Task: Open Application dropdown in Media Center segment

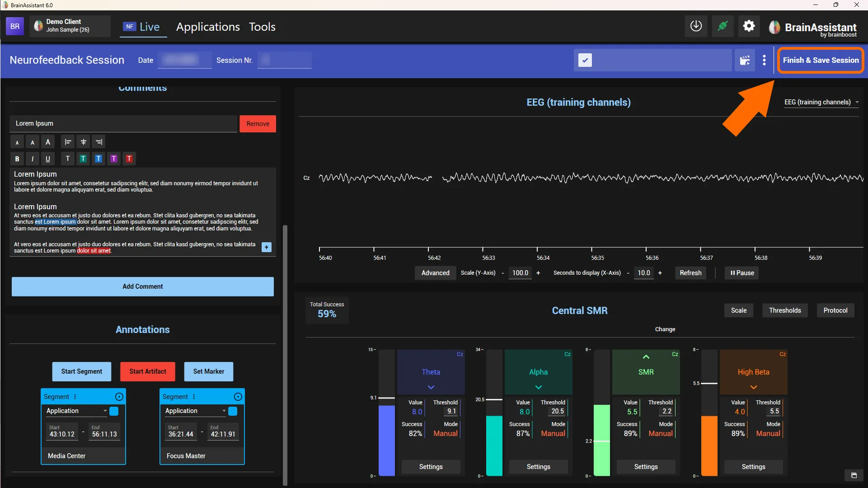Action: click(x=76, y=411)
